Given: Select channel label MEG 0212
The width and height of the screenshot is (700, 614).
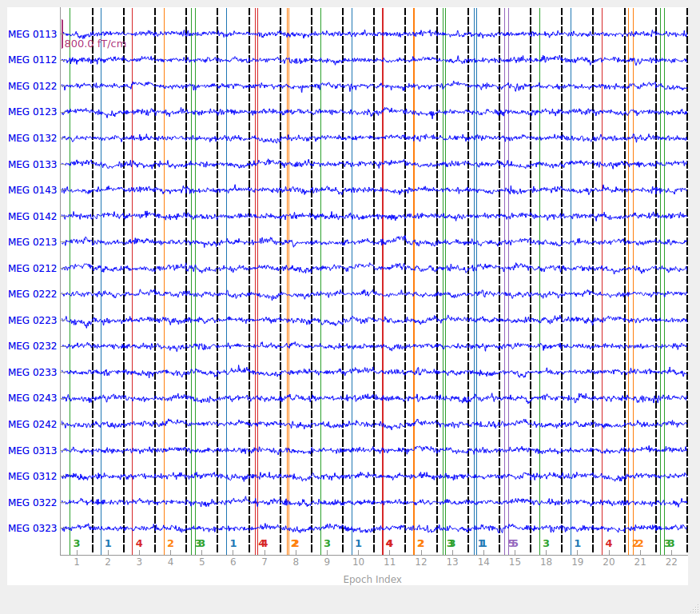Looking at the screenshot, I should (33, 269).
